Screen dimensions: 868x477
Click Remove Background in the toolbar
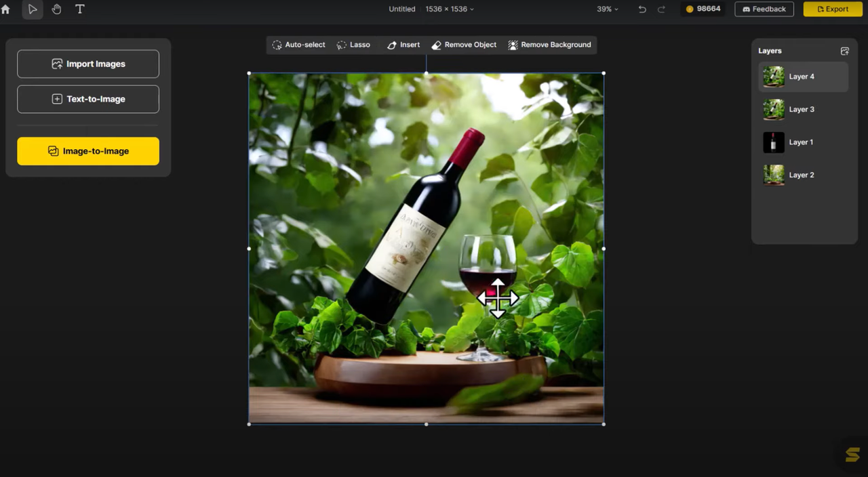coord(550,45)
